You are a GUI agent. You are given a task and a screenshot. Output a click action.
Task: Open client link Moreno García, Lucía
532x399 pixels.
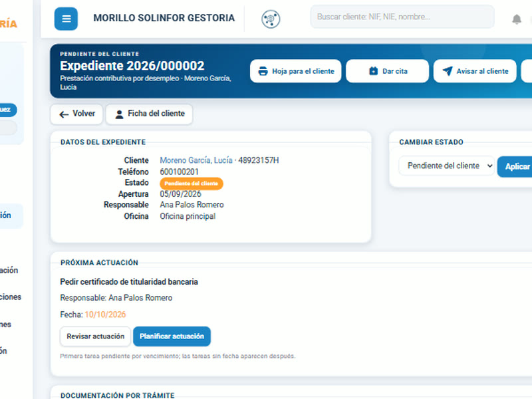click(196, 160)
